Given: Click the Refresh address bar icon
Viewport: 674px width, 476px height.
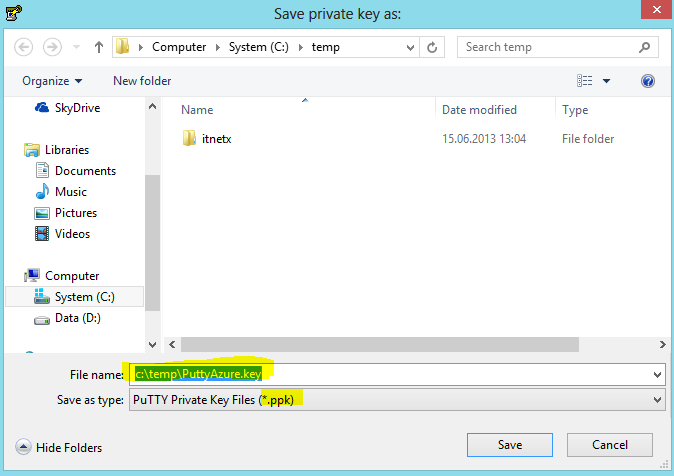Looking at the screenshot, I should 432,47.
